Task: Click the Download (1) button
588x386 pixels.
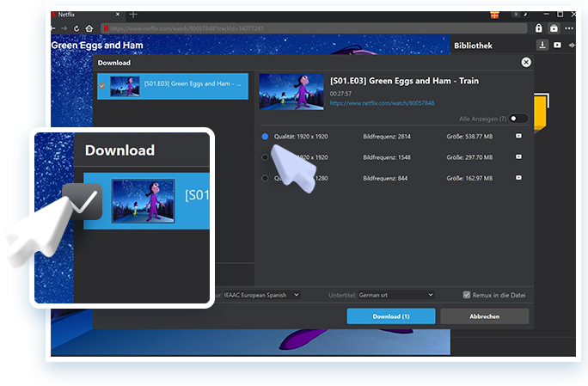Action: click(391, 316)
